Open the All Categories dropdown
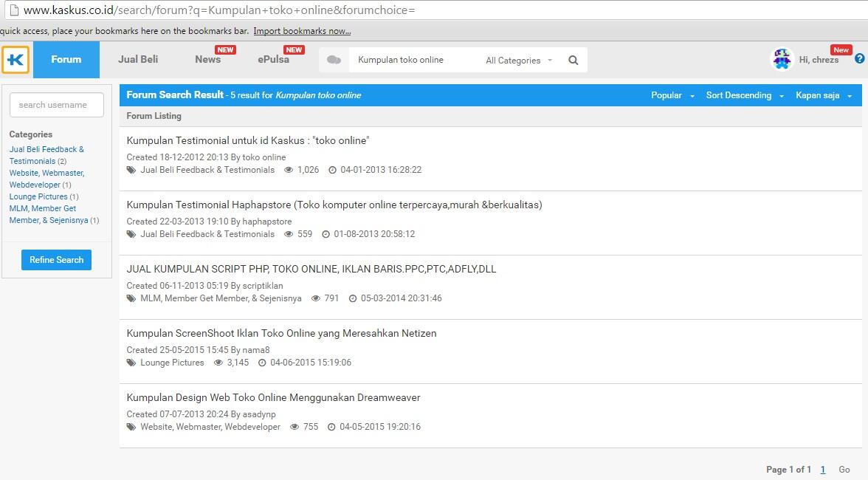 coord(519,61)
